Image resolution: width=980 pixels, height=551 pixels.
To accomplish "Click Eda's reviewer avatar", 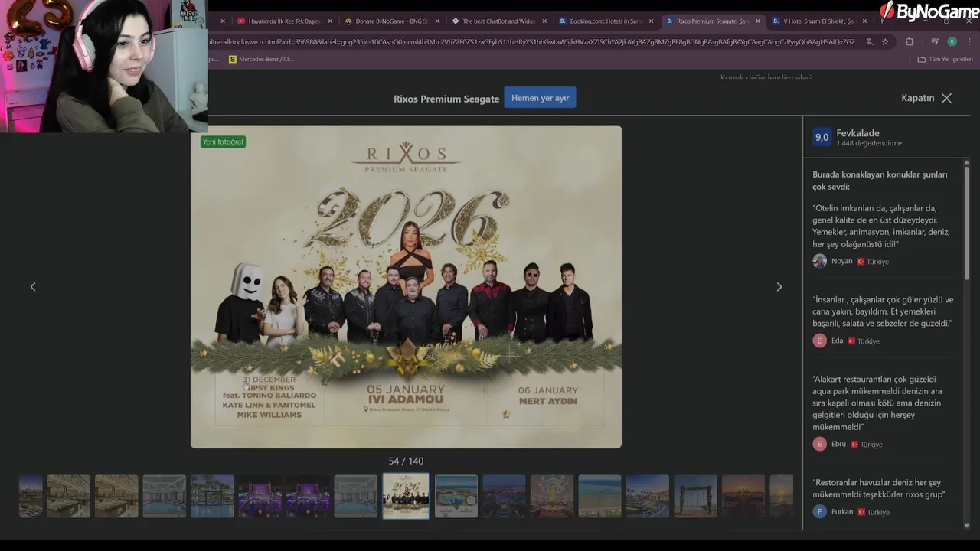I will click(x=819, y=341).
